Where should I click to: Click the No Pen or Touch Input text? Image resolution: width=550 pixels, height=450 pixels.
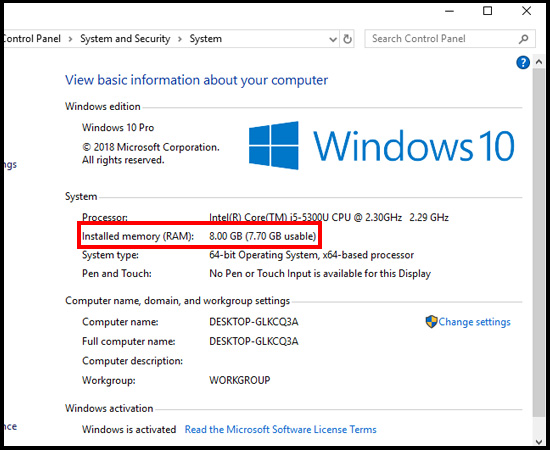pos(320,274)
